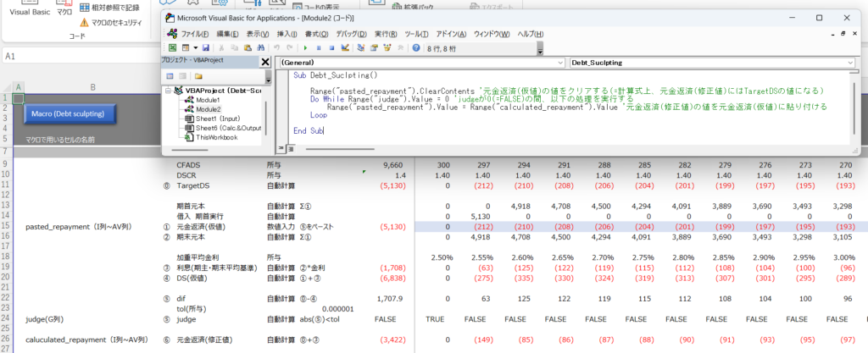Click the Undo arrow icon

click(x=277, y=48)
